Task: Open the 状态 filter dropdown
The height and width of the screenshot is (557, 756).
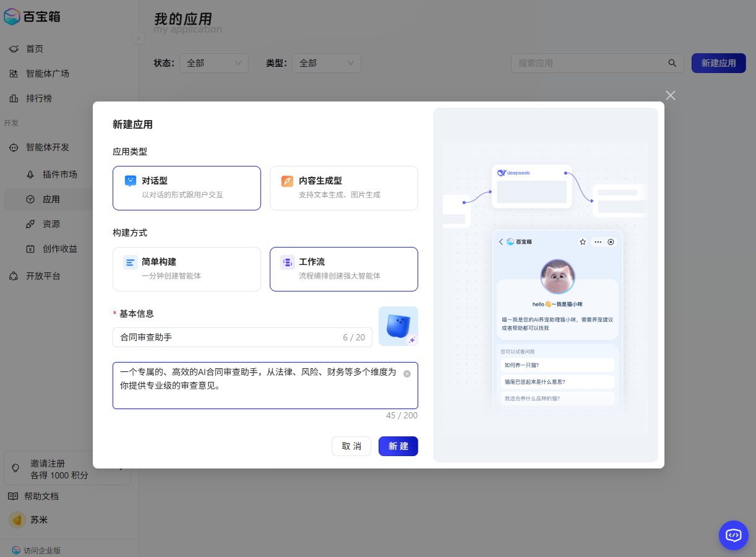Action: (x=213, y=63)
